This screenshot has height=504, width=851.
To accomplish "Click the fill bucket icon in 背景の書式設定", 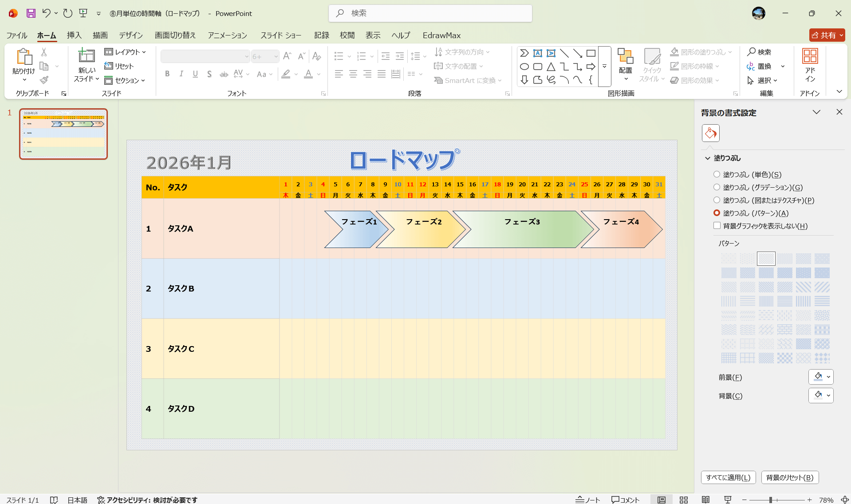I will [710, 133].
